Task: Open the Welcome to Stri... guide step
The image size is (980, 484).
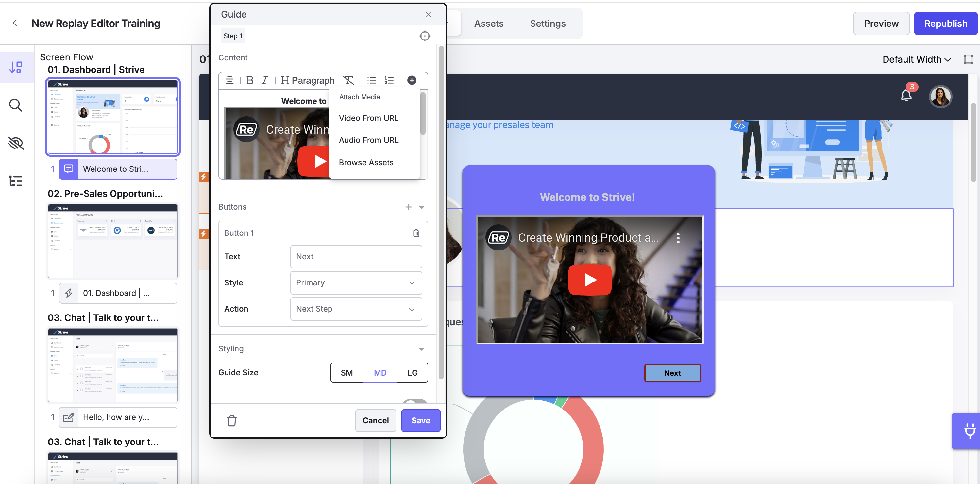Action: (118, 169)
